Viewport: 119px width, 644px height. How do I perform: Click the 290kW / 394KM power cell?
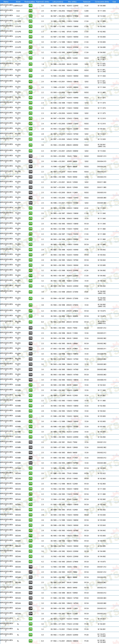tap(72, 641)
